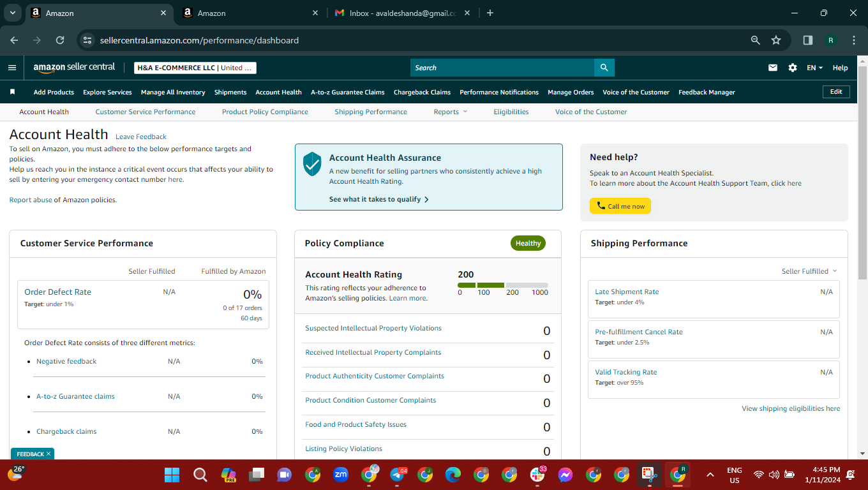Open the Seller Central hamburger menu
The height and width of the screenshot is (490, 868).
click(12, 68)
